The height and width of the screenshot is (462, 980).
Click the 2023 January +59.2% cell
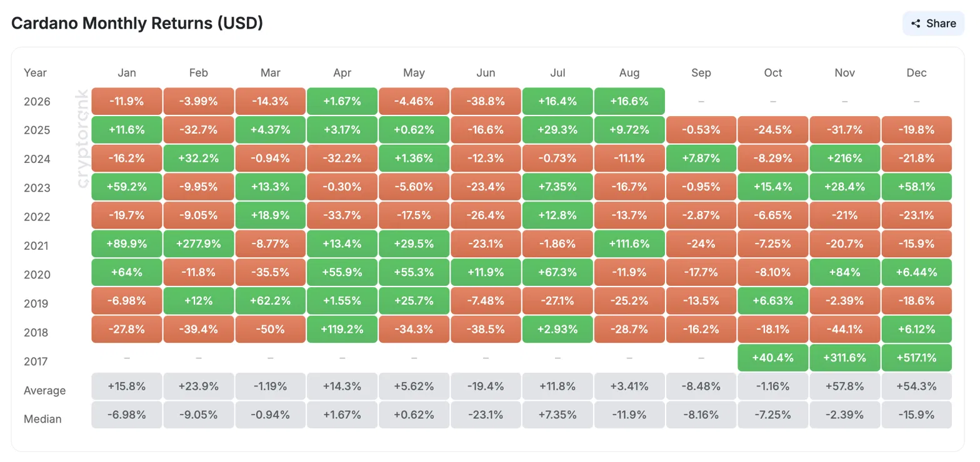click(127, 187)
